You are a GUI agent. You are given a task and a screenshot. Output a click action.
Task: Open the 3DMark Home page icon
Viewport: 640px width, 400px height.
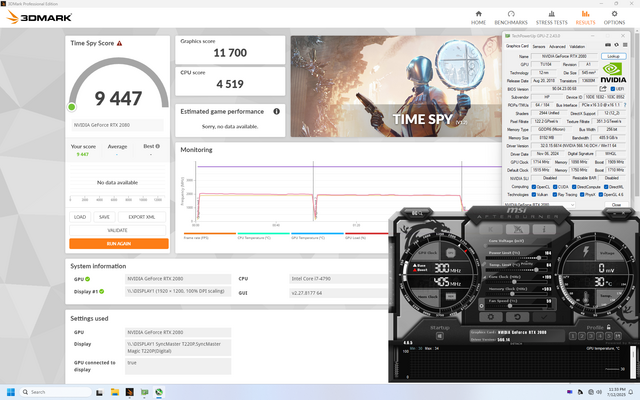click(x=478, y=12)
